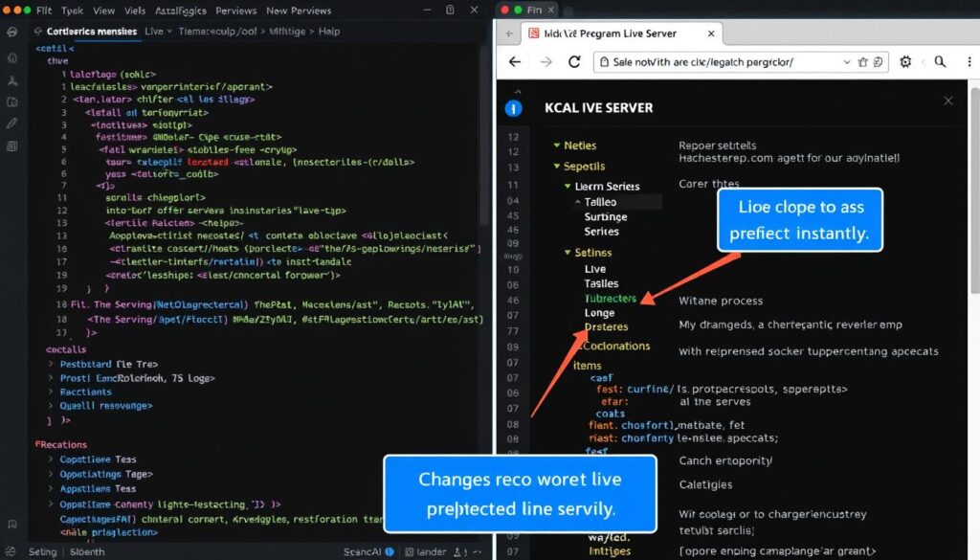Close the KCAL IVE SERVER panel

tap(948, 101)
